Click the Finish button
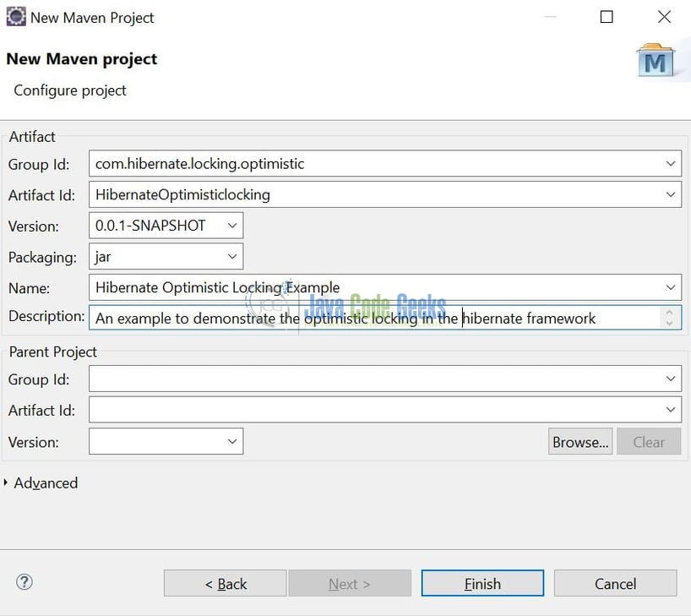 point(482,583)
